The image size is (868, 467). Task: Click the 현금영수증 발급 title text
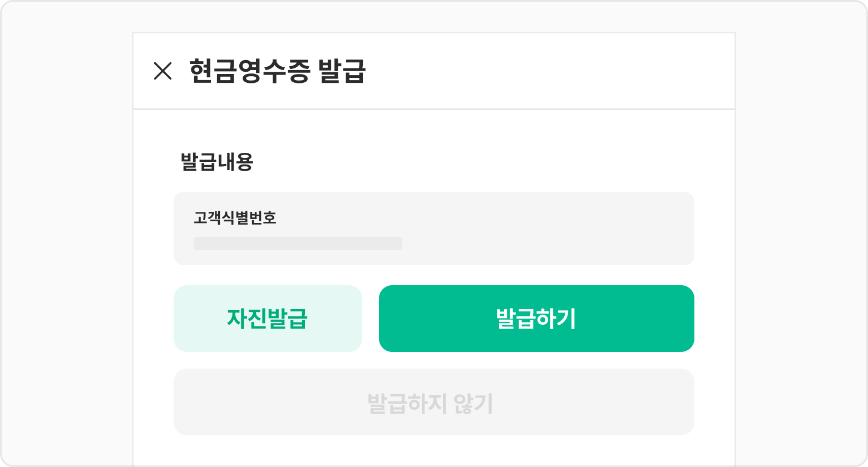(277, 71)
